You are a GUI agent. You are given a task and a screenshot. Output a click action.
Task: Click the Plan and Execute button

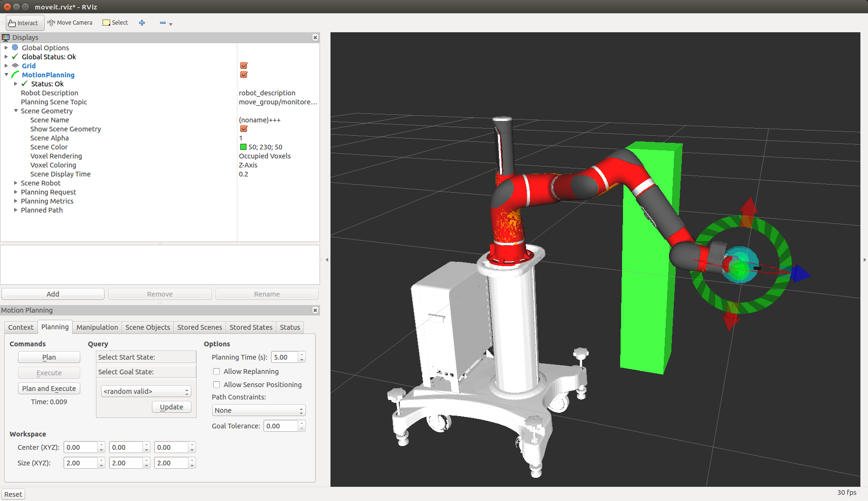tap(49, 389)
